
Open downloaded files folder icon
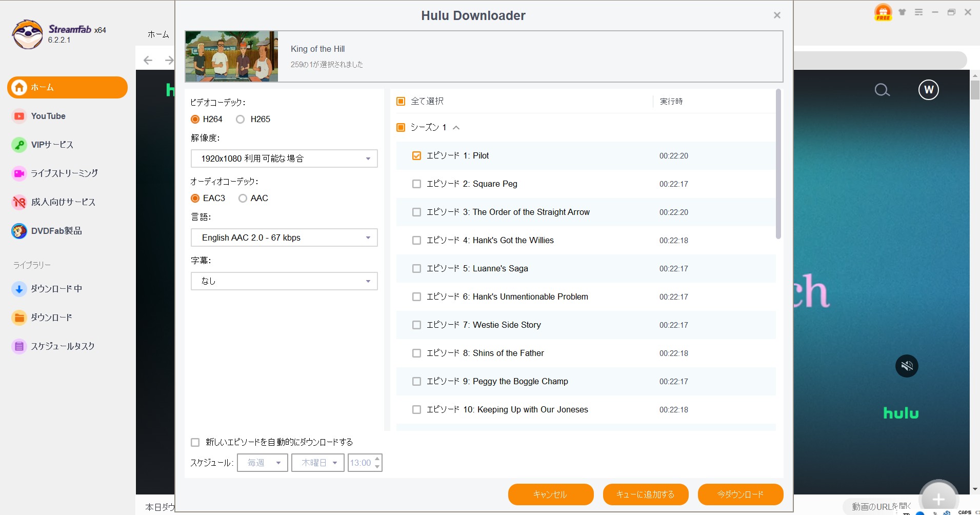tap(19, 318)
